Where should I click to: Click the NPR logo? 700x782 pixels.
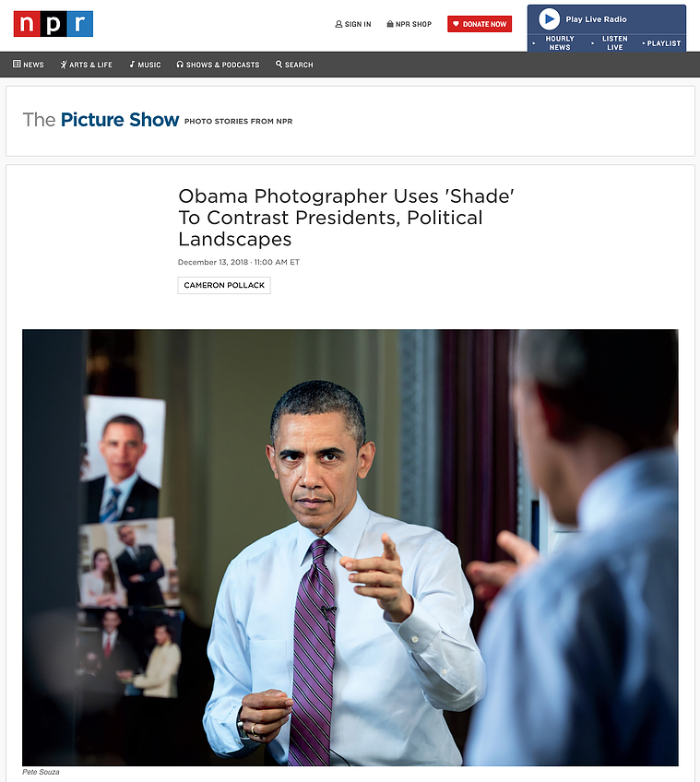click(53, 24)
